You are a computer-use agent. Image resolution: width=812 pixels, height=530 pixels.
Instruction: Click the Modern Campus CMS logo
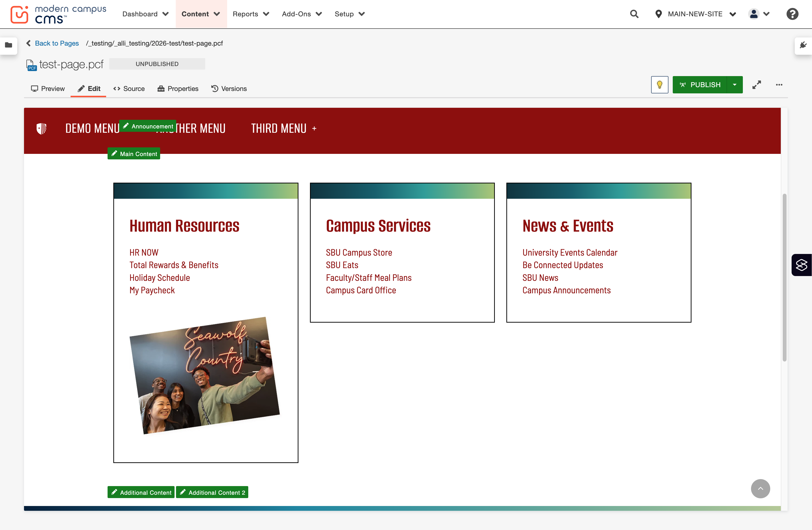(58, 14)
